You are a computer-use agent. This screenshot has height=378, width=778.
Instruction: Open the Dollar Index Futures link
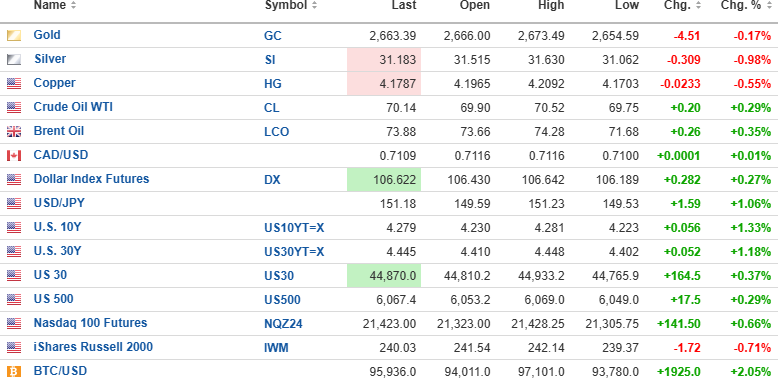pyautogui.click(x=91, y=179)
